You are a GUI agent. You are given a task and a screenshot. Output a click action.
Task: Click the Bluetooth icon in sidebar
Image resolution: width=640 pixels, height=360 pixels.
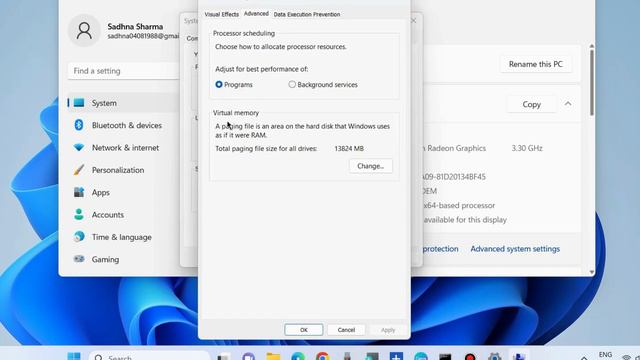coord(79,125)
